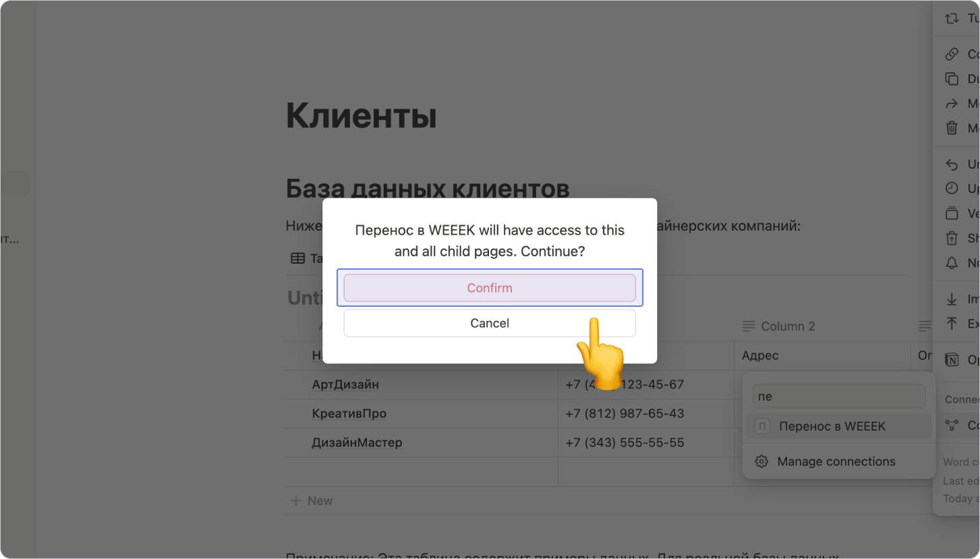The height and width of the screenshot is (559, 980).
Task: Select the ДизайнМастер client cell
Action: point(357,443)
